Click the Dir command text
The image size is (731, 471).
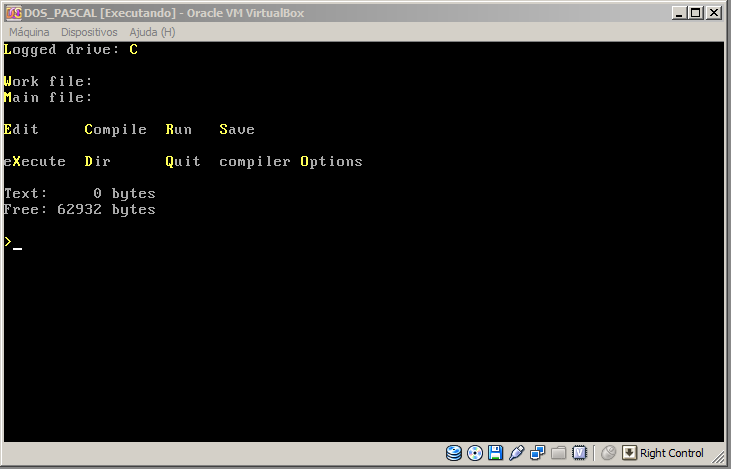pos(97,161)
